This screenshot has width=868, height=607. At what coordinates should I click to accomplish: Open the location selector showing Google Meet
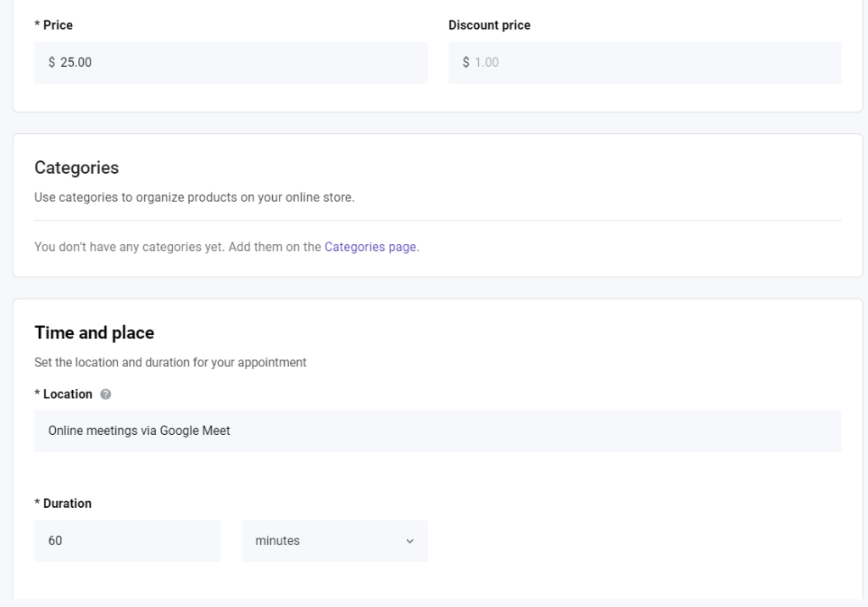[x=437, y=430]
